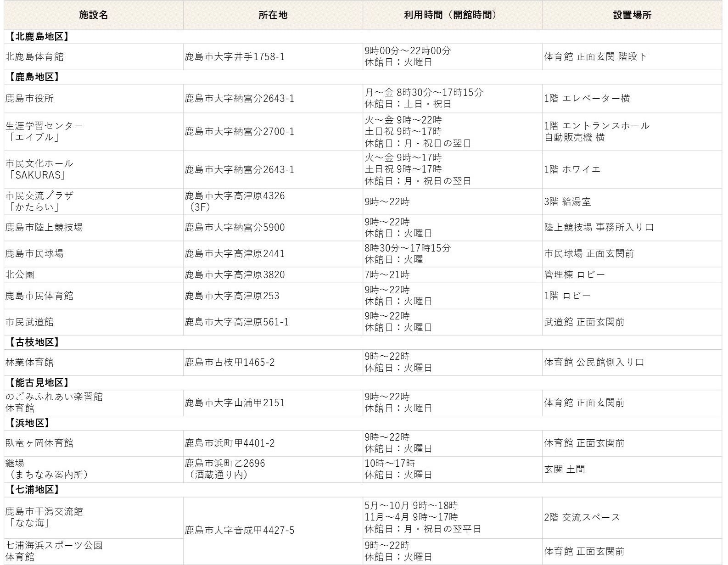Click the 鹿島市民体育館 facility name
This screenshot has height=565, width=728.
39,296
